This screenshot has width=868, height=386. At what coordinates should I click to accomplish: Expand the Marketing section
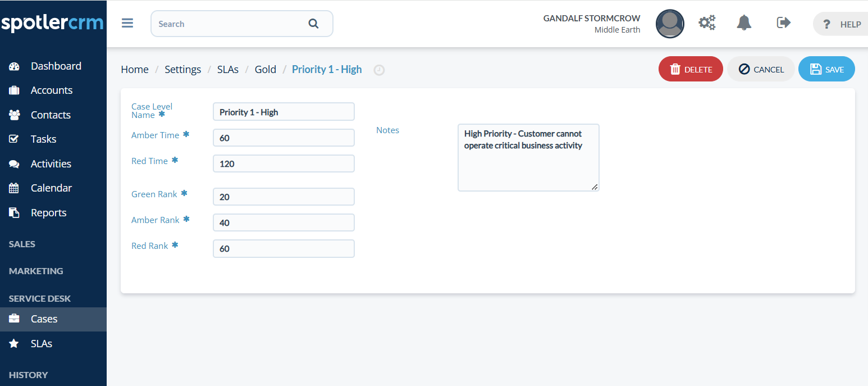36,271
